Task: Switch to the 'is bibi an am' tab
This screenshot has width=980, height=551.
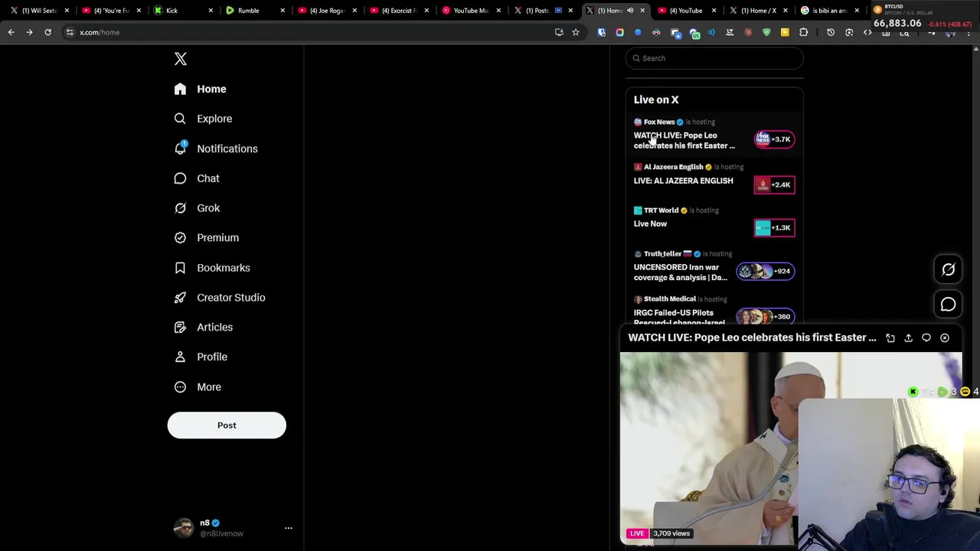Action: (829, 11)
